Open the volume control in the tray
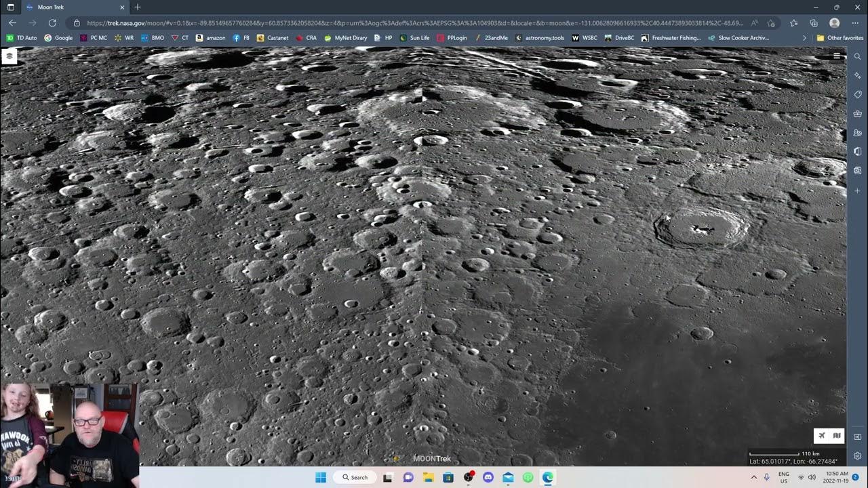The height and width of the screenshot is (488, 868). (x=812, y=477)
